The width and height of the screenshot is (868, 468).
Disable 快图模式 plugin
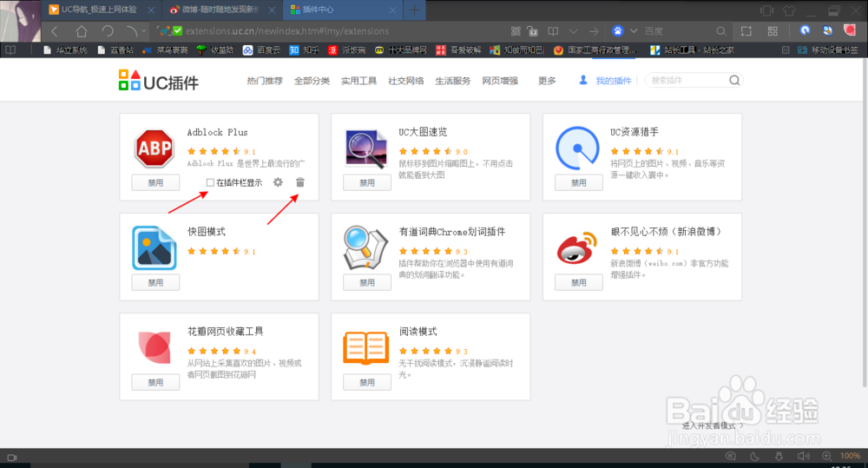[x=155, y=282]
